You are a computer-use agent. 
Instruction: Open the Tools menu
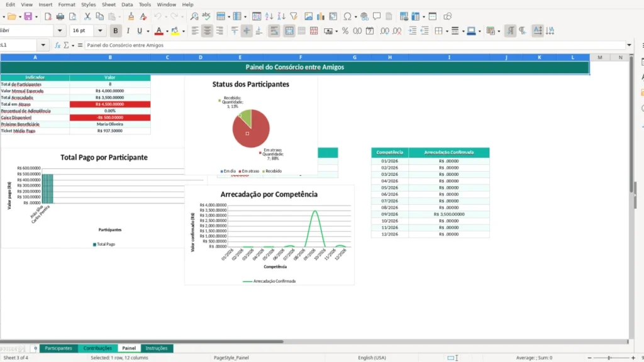tap(145, 4)
